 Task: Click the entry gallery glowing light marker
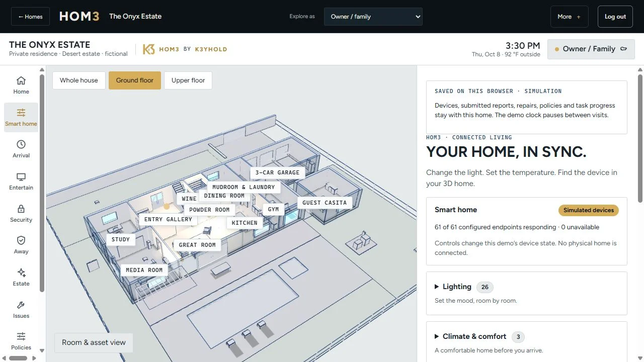(167, 206)
